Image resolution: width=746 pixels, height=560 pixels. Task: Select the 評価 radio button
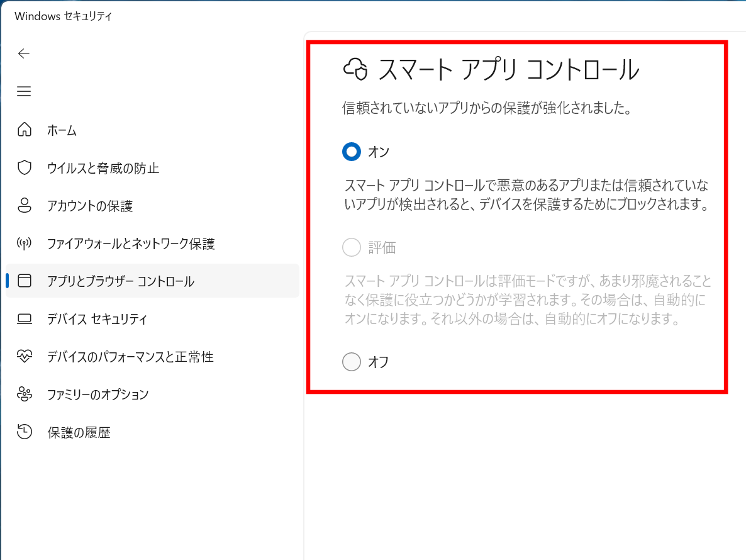click(352, 247)
